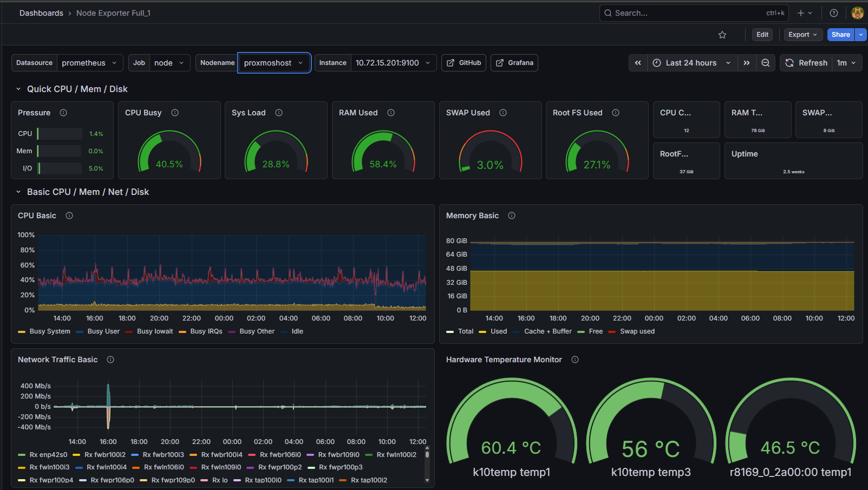Image resolution: width=868 pixels, height=490 pixels.
Task: Show info for Network Traffic Basic panel
Action: coord(110,360)
